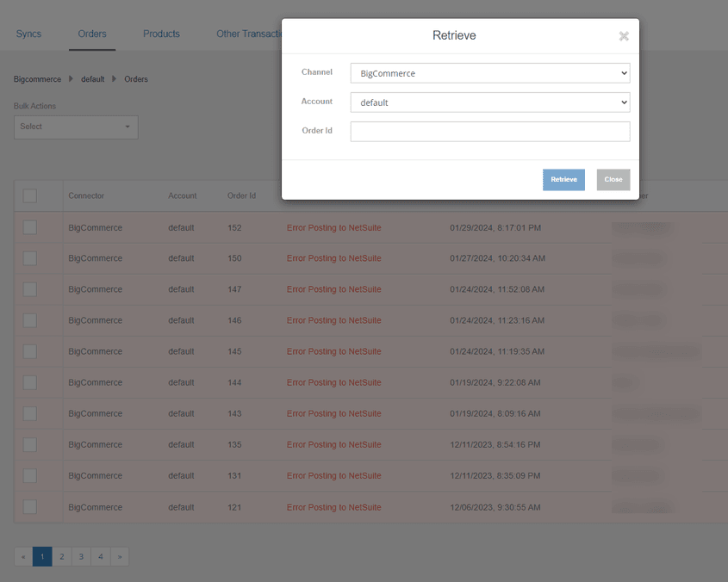Click error status of order 121

tap(333, 507)
